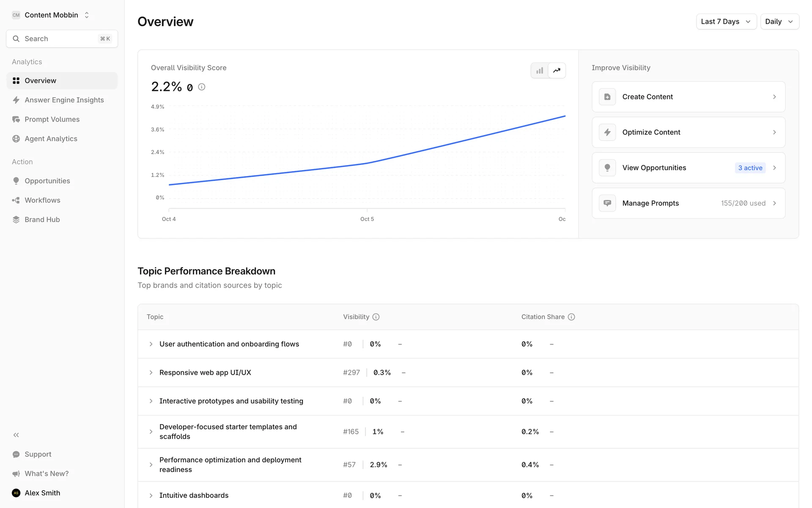Image resolution: width=812 pixels, height=508 pixels.
Task: Switch chart to line trend view
Action: pos(557,71)
